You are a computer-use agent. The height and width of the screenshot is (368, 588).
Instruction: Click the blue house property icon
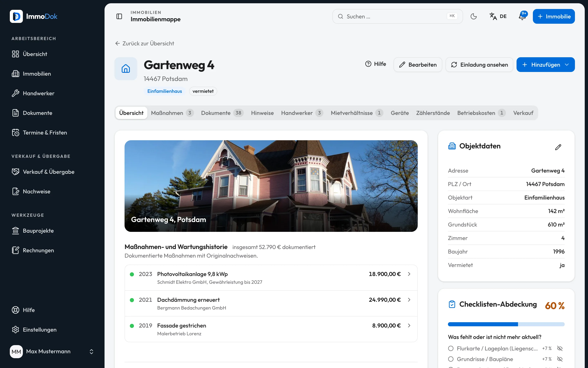pyautogui.click(x=126, y=68)
